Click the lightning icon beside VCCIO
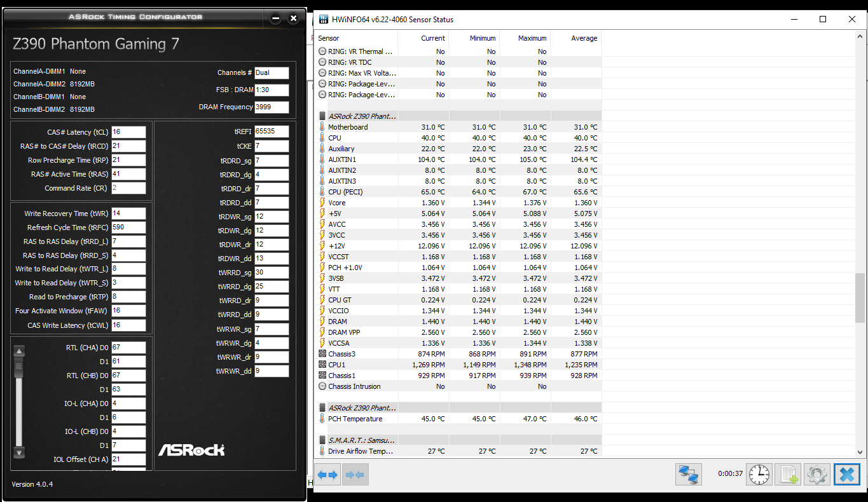Screen dimensions: 868x502 coord(322,311)
